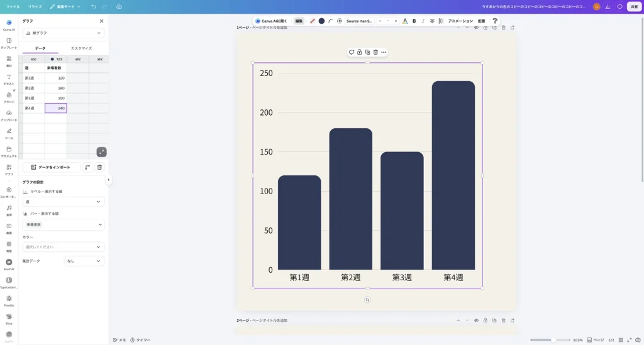Click the sync/refresh icon above the chart

point(351,52)
